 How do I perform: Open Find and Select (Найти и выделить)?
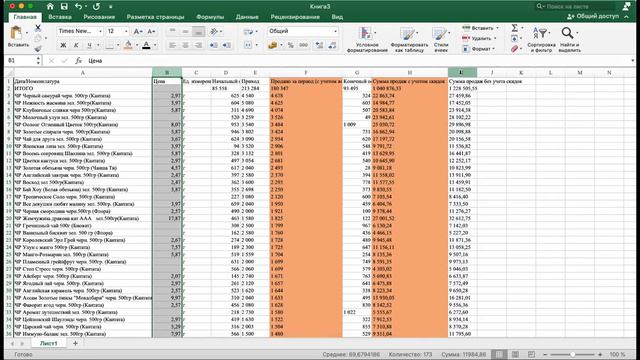(569, 39)
